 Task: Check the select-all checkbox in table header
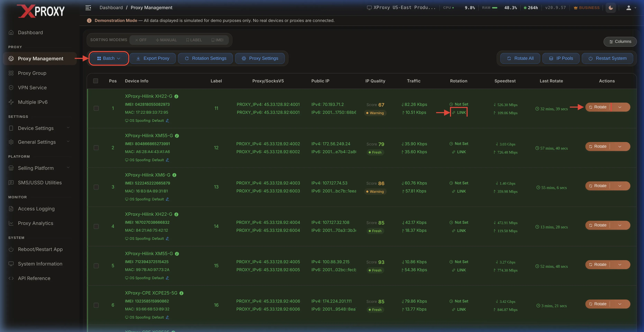coord(95,81)
